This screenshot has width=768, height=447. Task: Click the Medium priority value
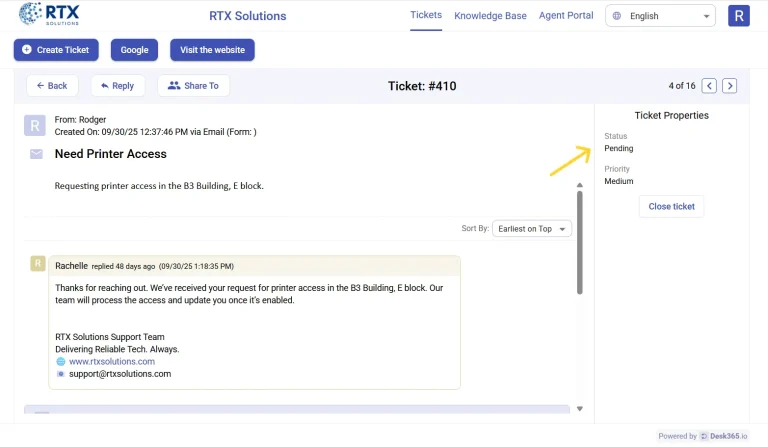point(619,181)
